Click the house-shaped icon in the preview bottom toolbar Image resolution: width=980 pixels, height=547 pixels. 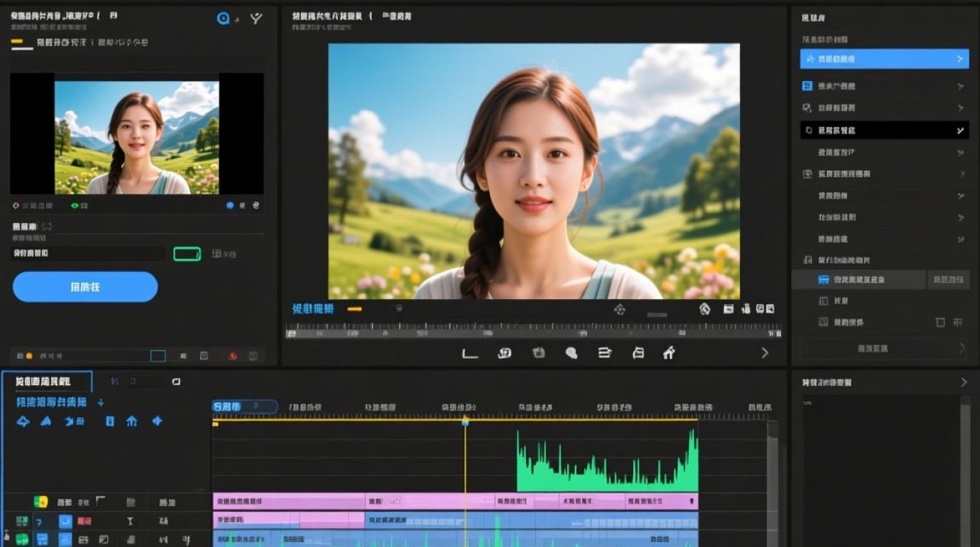coord(669,353)
